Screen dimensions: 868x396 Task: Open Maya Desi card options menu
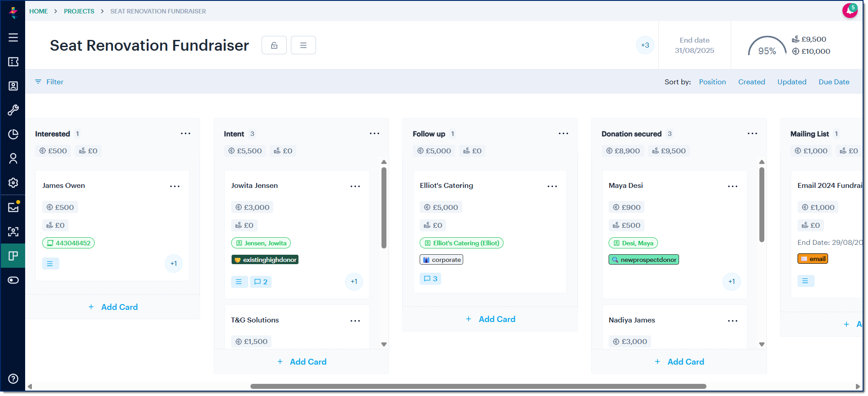[x=732, y=186]
